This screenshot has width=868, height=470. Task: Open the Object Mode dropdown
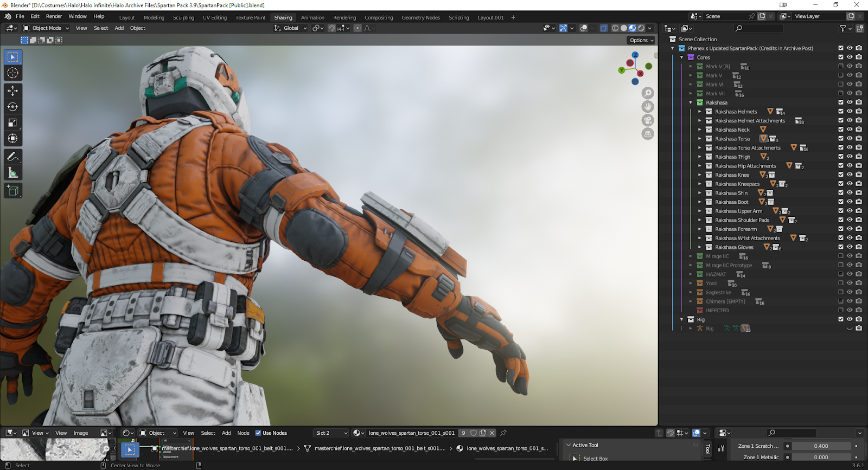coord(46,28)
